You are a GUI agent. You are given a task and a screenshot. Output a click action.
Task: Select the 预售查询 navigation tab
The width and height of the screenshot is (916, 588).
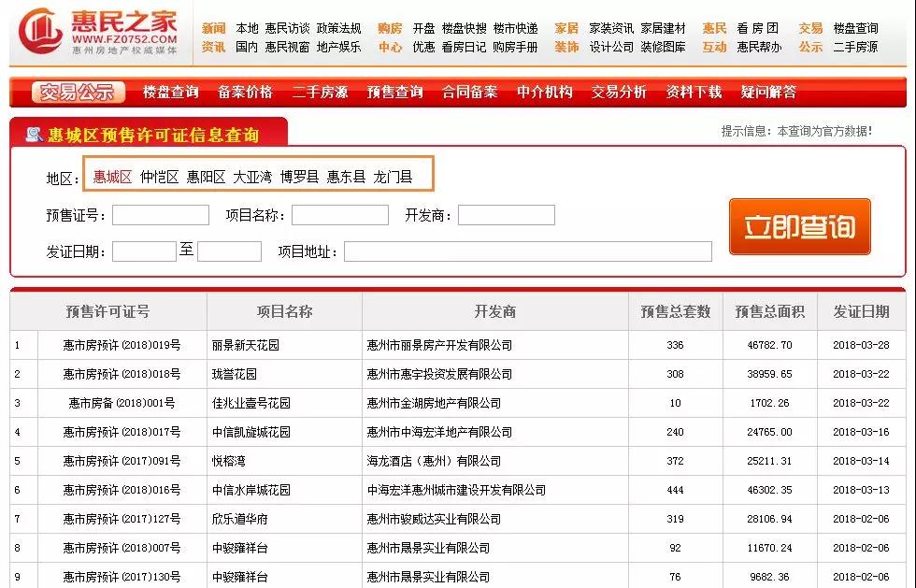pyautogui.click(x=394, y=92)
